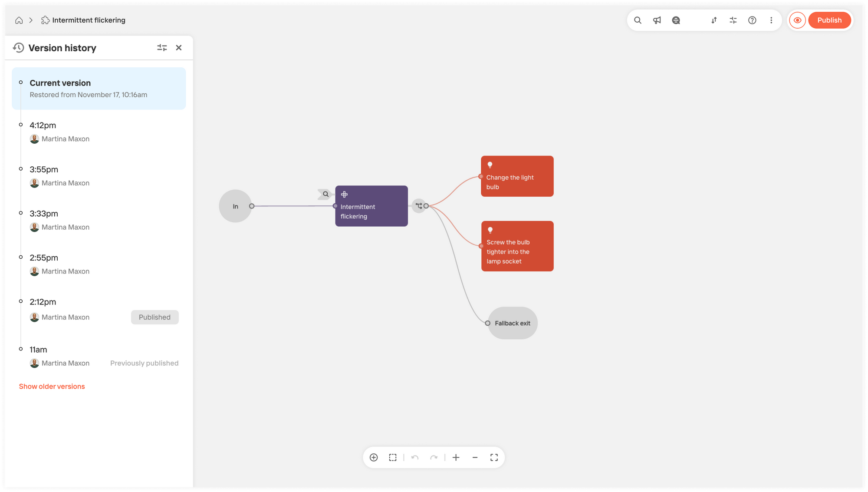The image size is (868, 492).
Task: Select the 2:12pm Published version
Action: tap(99, 310)
